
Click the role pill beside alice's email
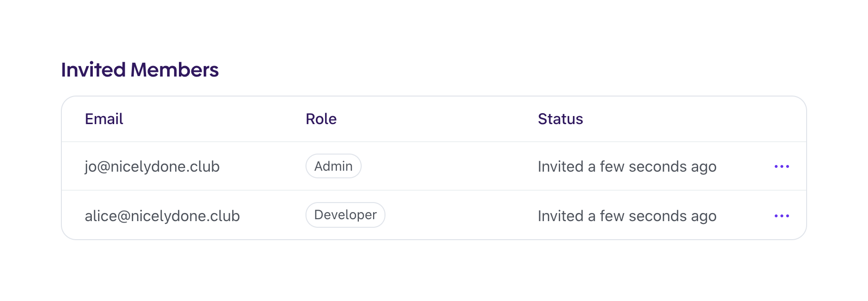(345, 215)
